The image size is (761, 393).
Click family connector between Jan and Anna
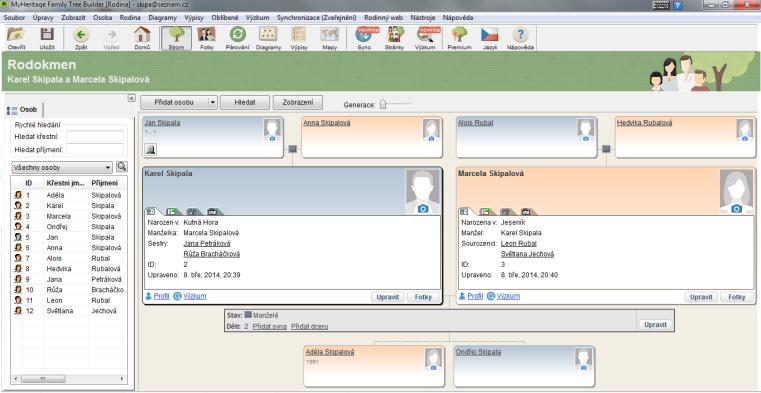[292, 149]
